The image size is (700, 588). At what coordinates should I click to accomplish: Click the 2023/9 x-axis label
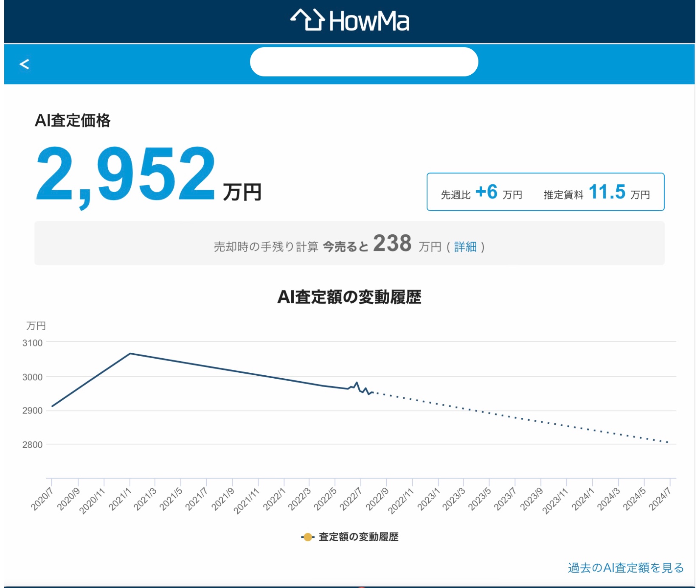[531, 499]
